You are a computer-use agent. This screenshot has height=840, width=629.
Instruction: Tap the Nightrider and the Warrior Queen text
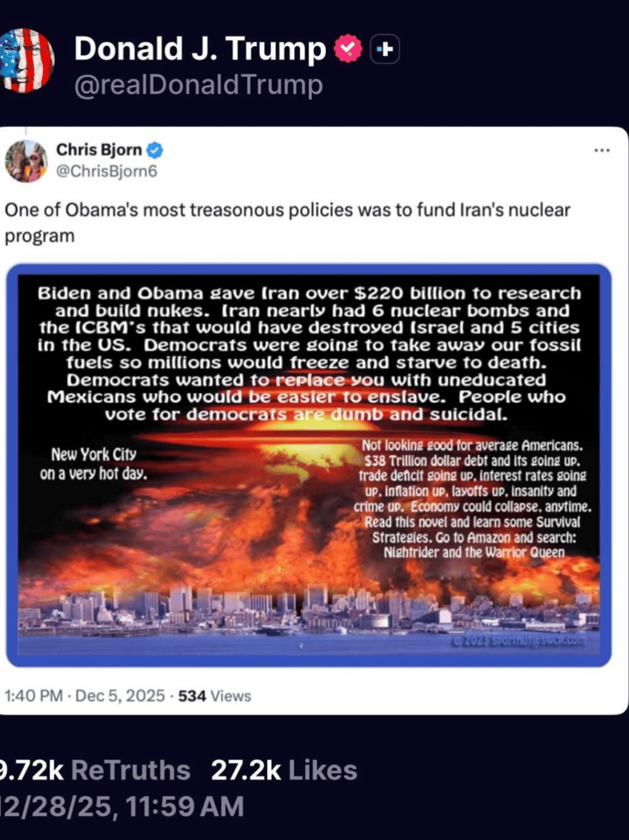474,553
